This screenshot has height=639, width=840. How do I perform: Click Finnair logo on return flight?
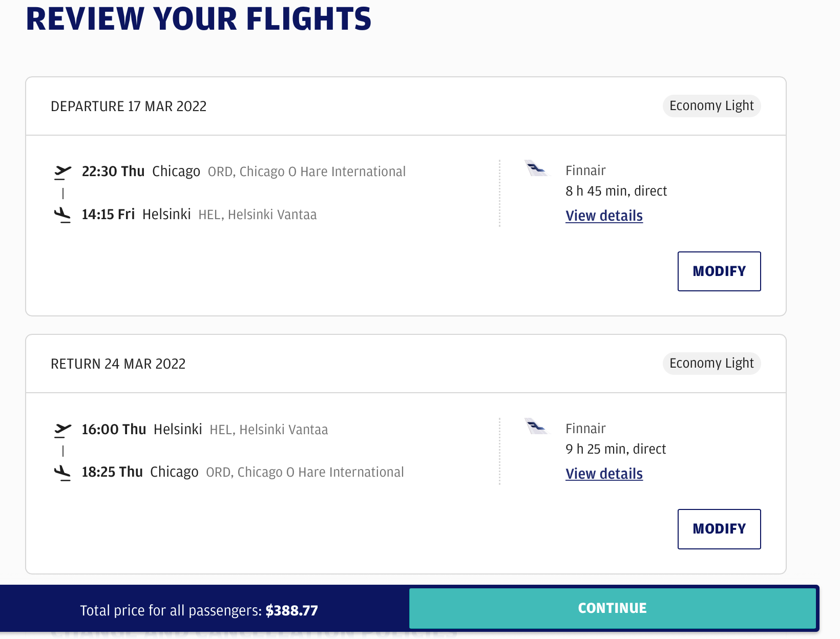[x=536, y=427]
